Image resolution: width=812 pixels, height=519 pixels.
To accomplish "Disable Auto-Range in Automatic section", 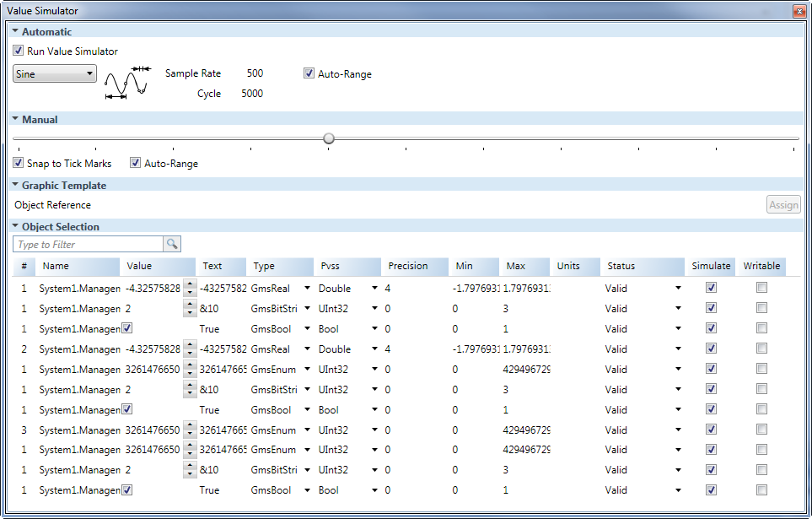I will (309, 73).
